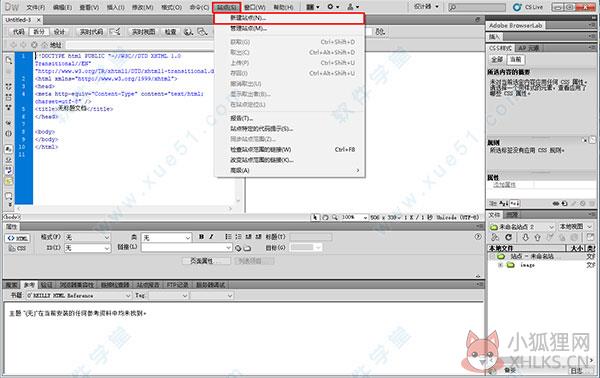Image resolution: width=600 pixels, height=378 pixels.
Task: Click the get files down arrow in Files panel
Action: tap(525, 238)
